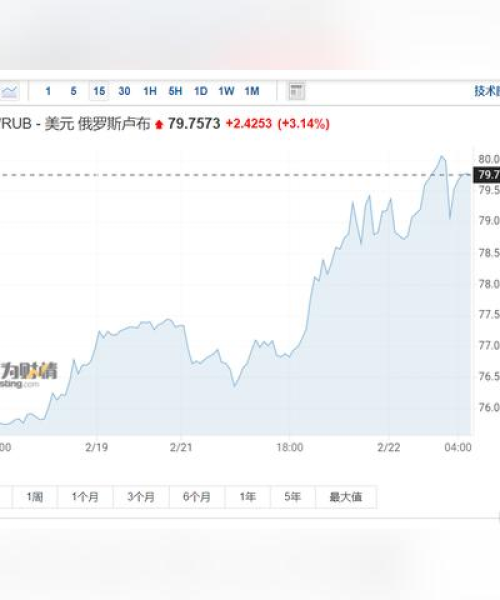Choose the 5年 range tab

tap(293, 497)
